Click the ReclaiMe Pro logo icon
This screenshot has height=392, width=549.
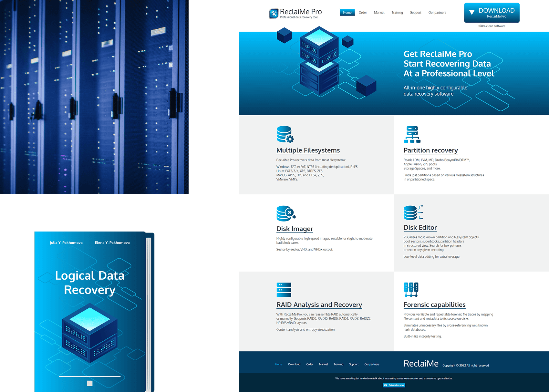pos(274,13)
